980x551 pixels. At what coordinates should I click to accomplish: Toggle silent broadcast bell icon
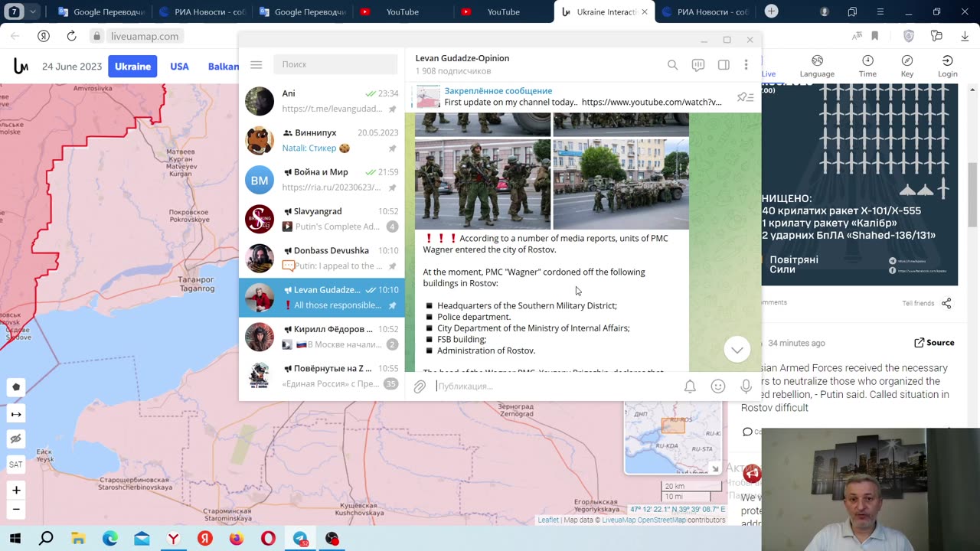pyautogui.click(x=690, y=386)
